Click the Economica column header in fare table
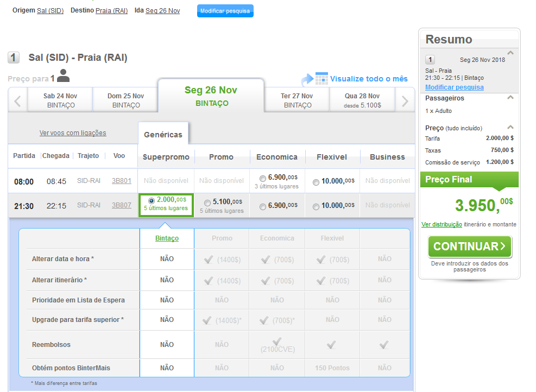The width and height of the screenshot is (536, 392). (277, 157)
